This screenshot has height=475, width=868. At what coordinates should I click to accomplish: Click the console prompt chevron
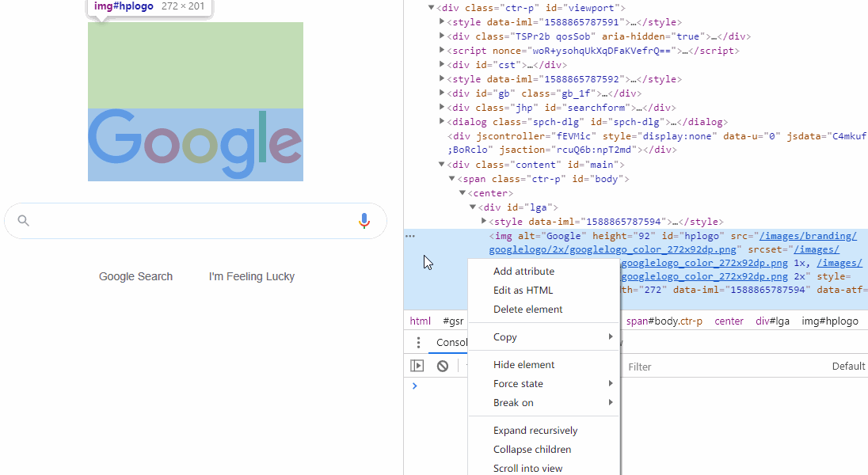415,386
